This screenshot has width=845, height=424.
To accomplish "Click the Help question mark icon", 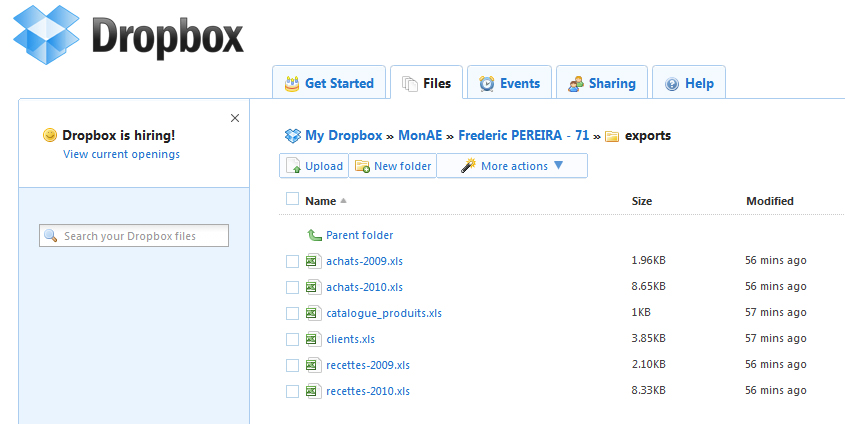I will (671, 84).
